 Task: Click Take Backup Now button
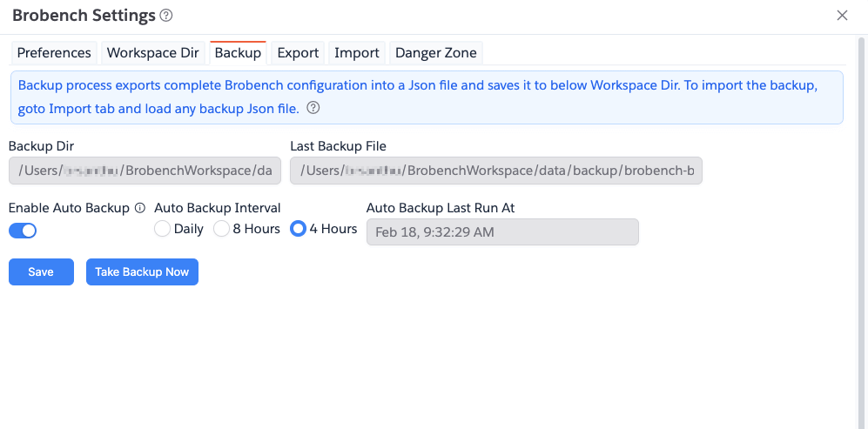point(142,271)
